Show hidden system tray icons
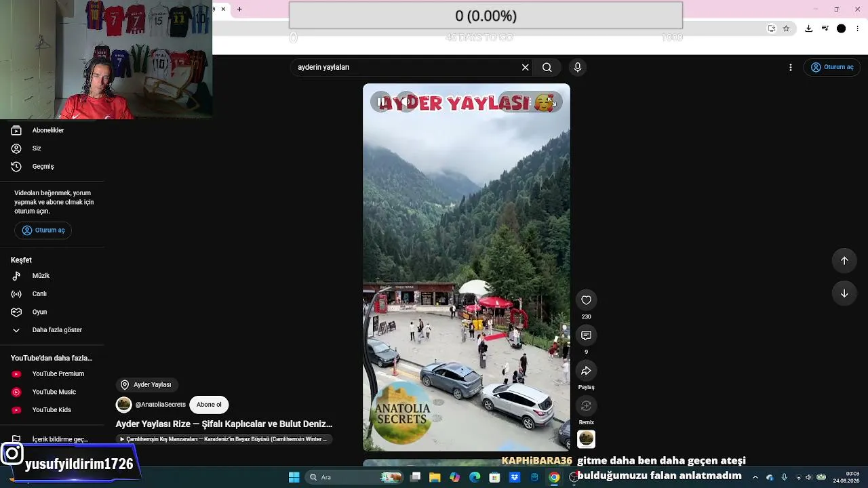 pyautogui.click(x=755, y=477)
